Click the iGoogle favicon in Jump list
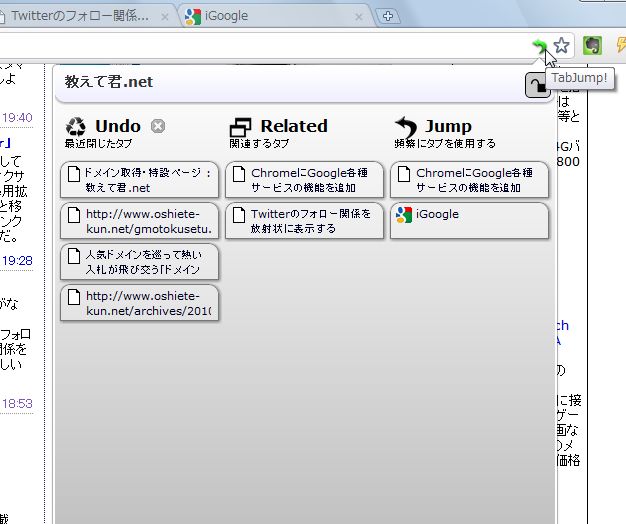This screenshot has height=524, width=626. tap(404, 215)
